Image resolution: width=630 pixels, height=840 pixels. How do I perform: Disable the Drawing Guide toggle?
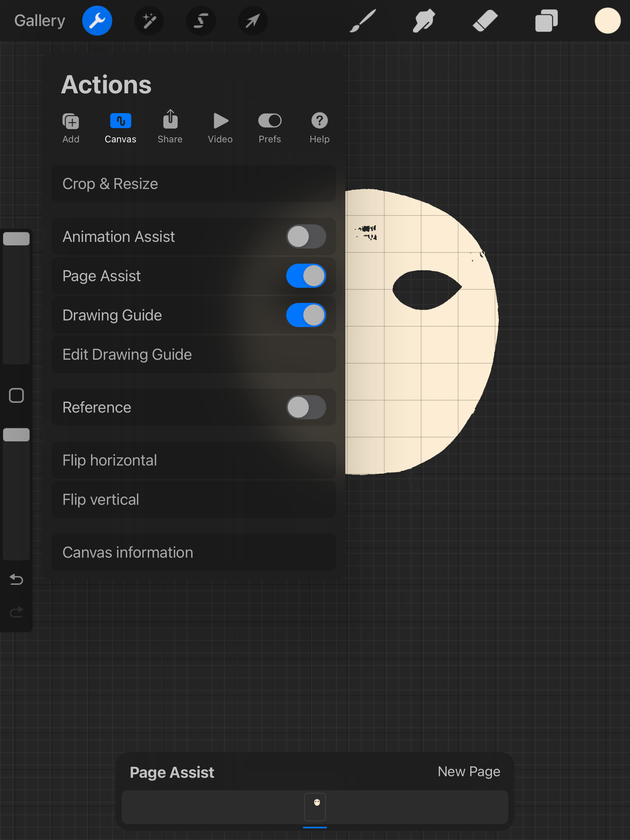[x=306, y=315]
